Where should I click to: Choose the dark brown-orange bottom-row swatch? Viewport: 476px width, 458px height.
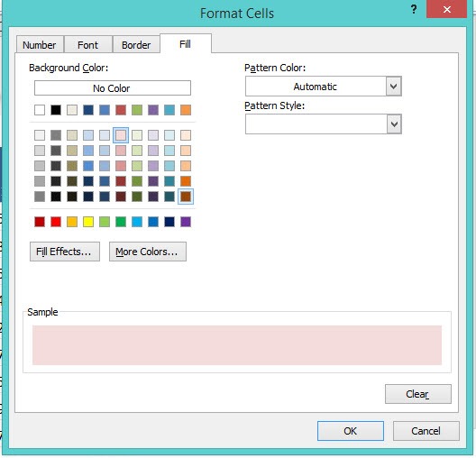coord(186,197)
